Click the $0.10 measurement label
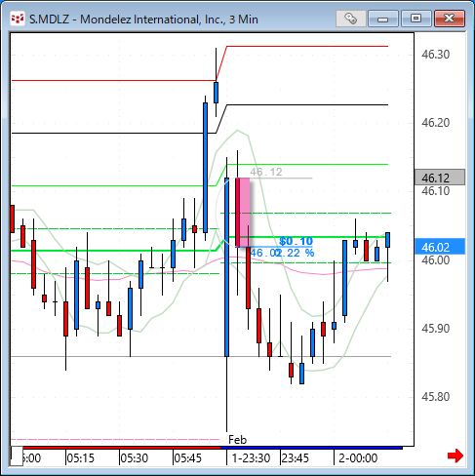Image resolution: width=475 pixels, height=476 pixels. click(296, 241)
